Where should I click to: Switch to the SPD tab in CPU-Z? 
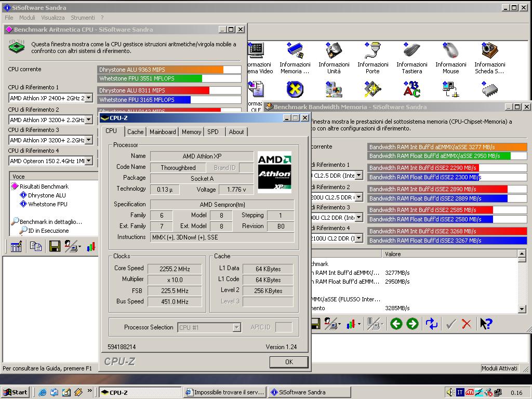(213, 131)
